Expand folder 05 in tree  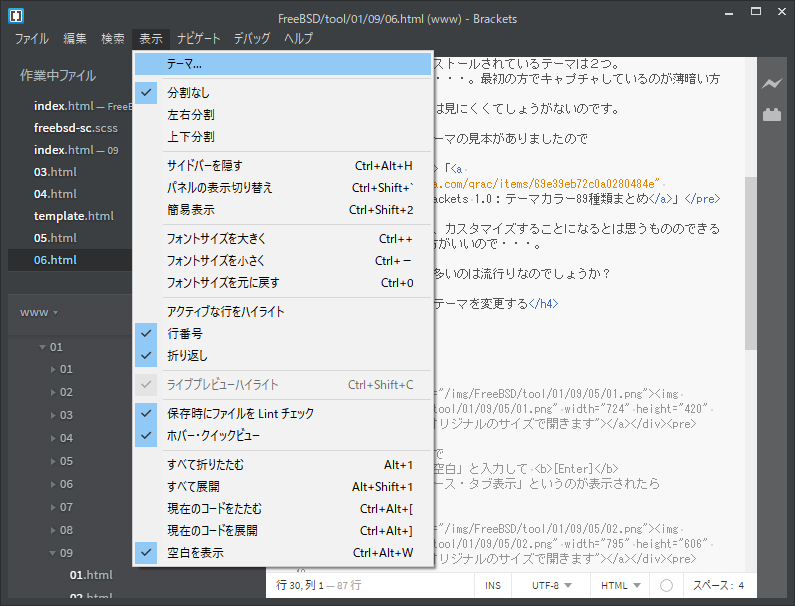pos(53,461)
